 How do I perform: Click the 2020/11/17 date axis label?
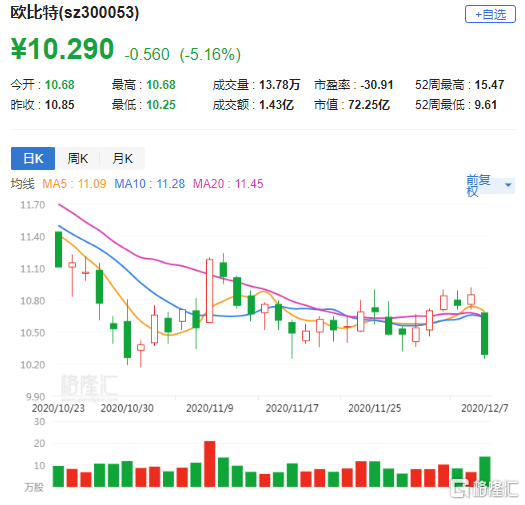[x=292, y=408]
